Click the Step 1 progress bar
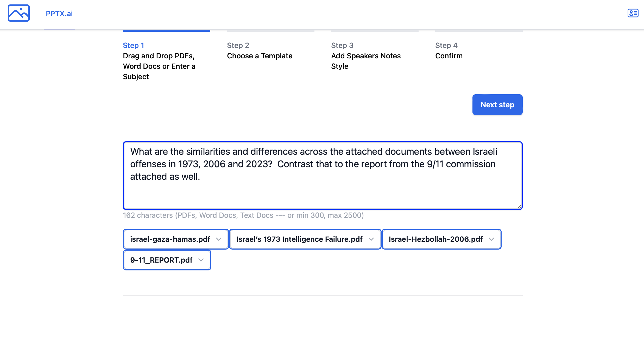Viewport: 644px width, 347px height. coord(166,31)
